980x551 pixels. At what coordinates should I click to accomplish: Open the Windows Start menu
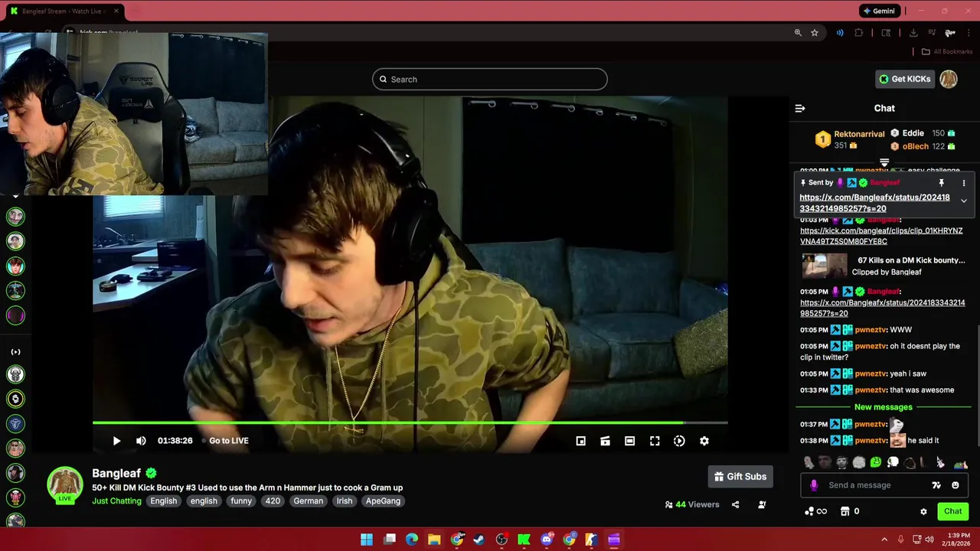367,540
